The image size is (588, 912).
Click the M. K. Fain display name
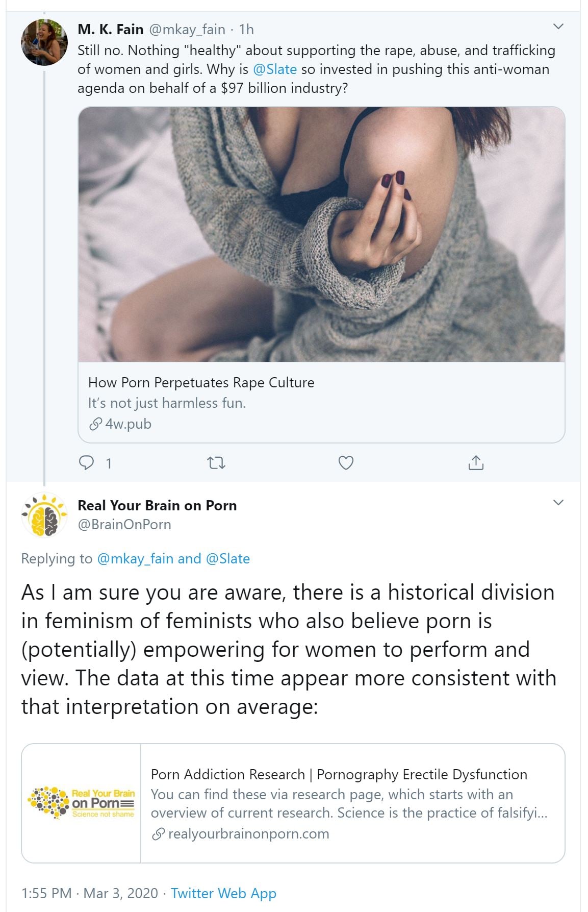[x=110, y=30]
